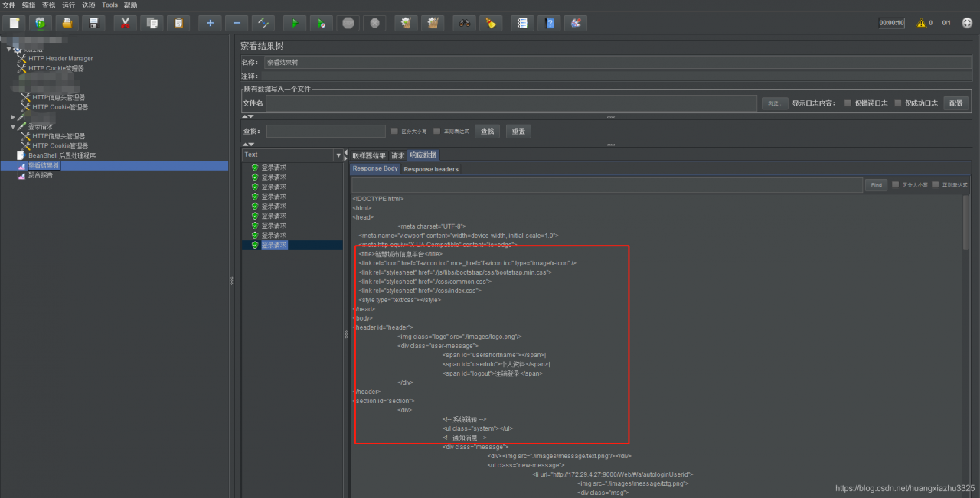Click the Paste clipboard toolbar icon
This screenshot has width=980, height=498.
178,22
